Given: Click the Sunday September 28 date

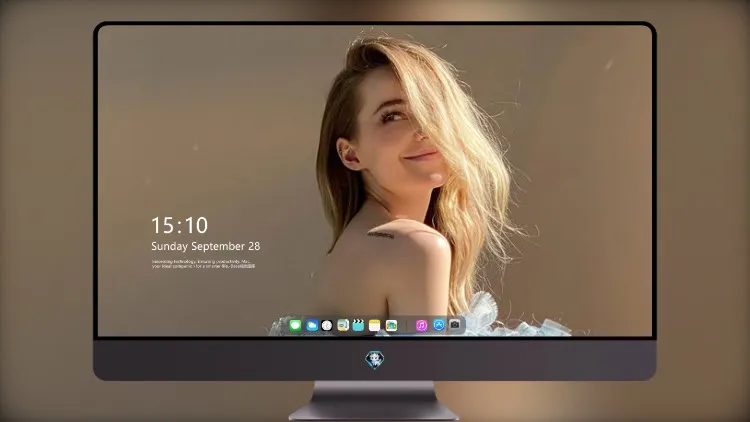Looking at the screenshot, I should (206, 246).
